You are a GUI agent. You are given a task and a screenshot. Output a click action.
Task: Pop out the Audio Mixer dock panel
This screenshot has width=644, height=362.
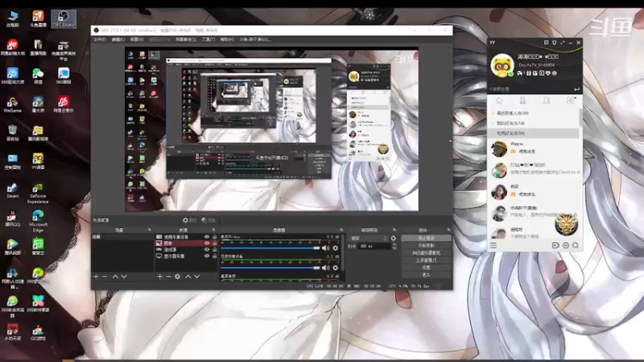pyautogui.click(x=341, y=230)
